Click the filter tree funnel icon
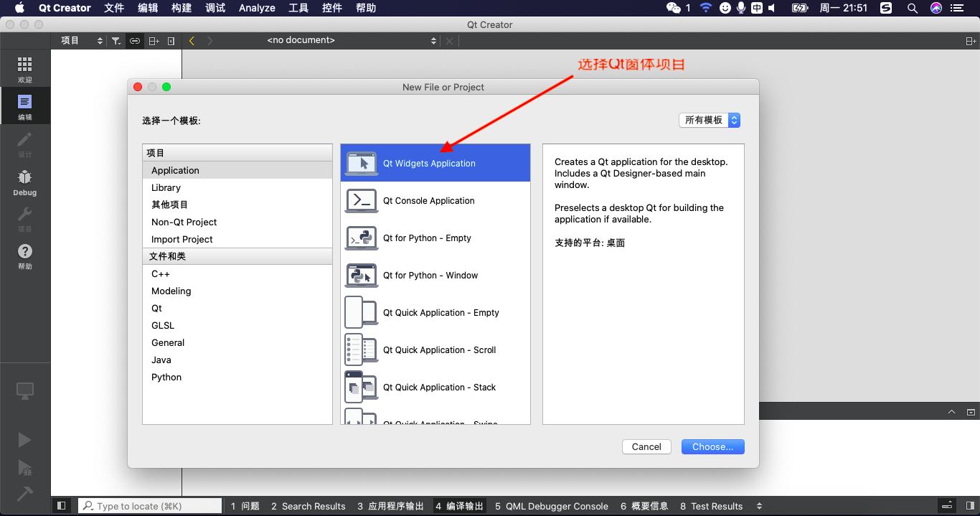980x516 pixels. click(116, 41)
